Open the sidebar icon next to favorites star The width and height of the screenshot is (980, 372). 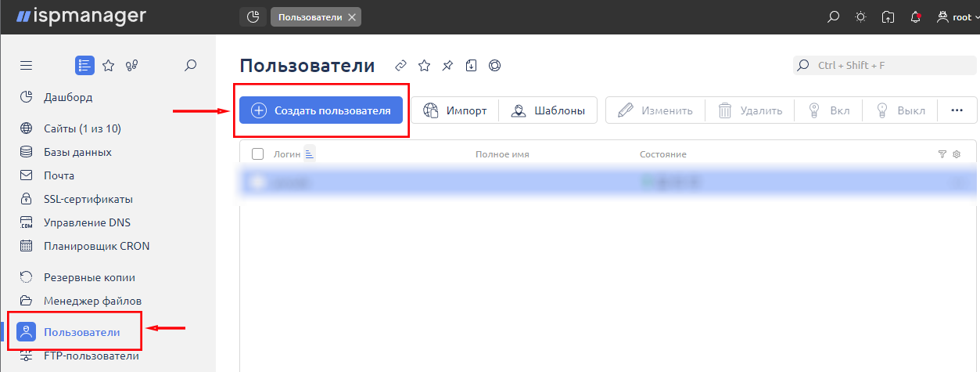131,66
